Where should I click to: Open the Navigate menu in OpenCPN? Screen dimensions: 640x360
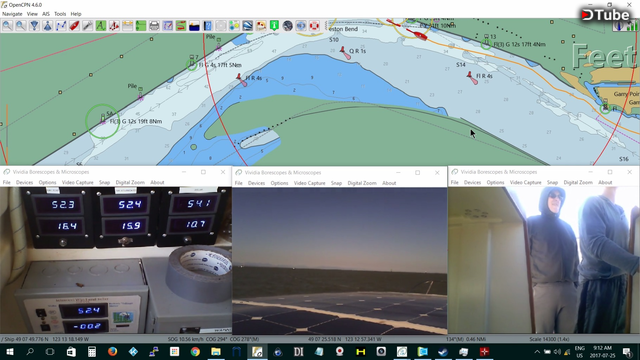(12, 14)
